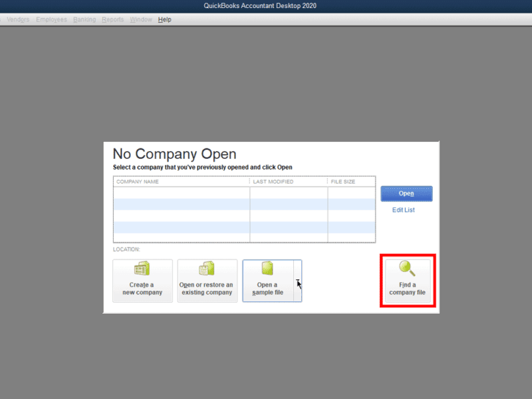Click the Create a new company icon
The height and width of the screenshot is (399, 532).
coord(142,269)
